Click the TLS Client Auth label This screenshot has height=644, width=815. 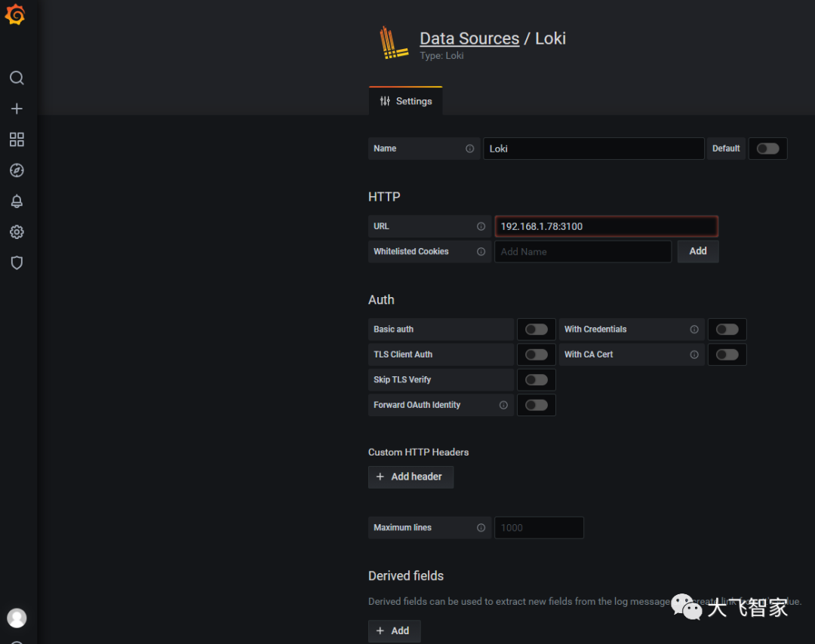(403, 354)
